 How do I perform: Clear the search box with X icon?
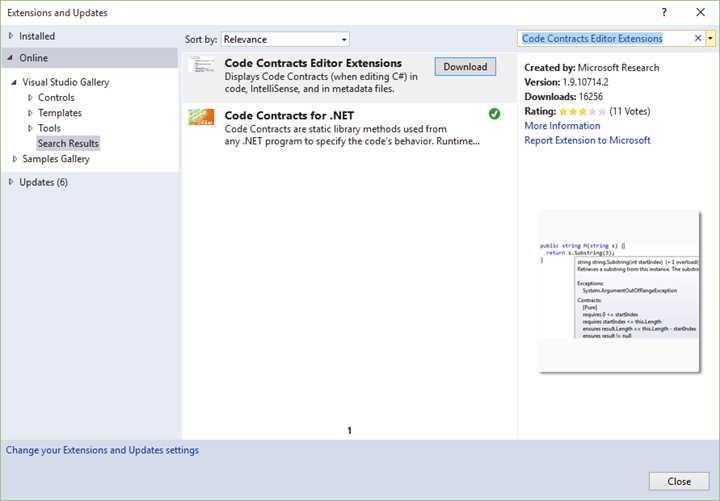tap(698, 39)
